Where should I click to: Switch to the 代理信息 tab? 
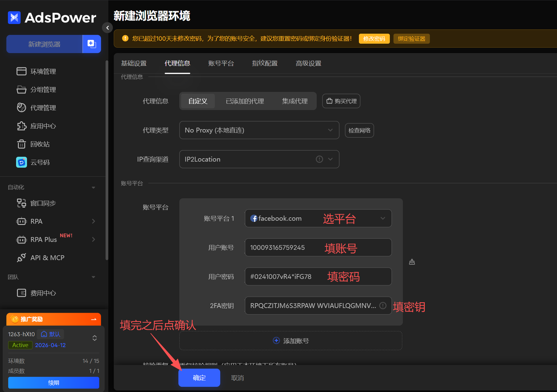(178, 63)
